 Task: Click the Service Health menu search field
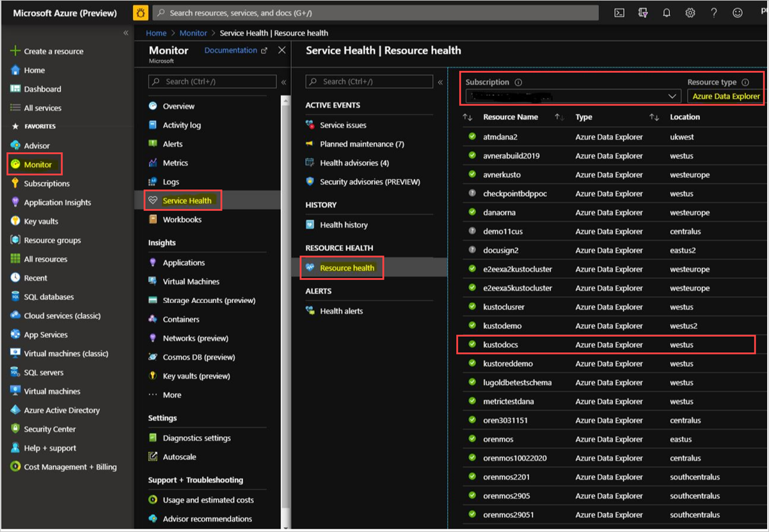tap(369, 82)
